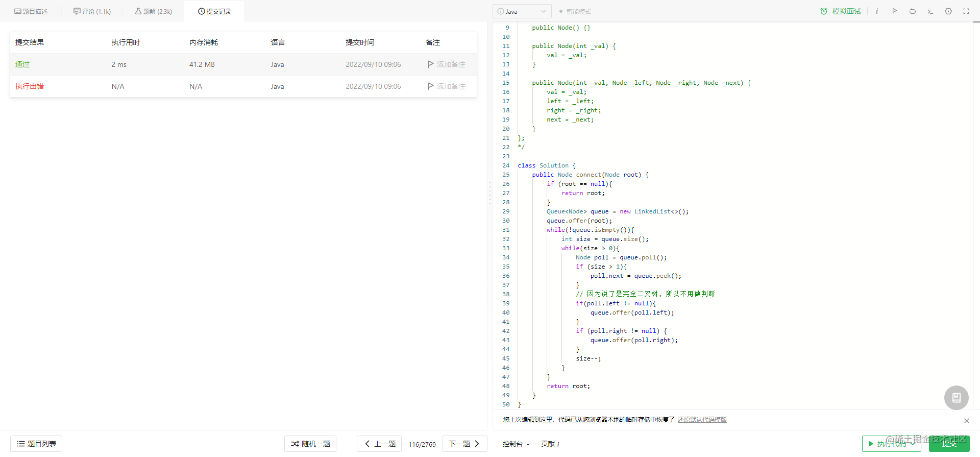
Task: Click the 提交结果 column header
Action: (x=30, y=42)
